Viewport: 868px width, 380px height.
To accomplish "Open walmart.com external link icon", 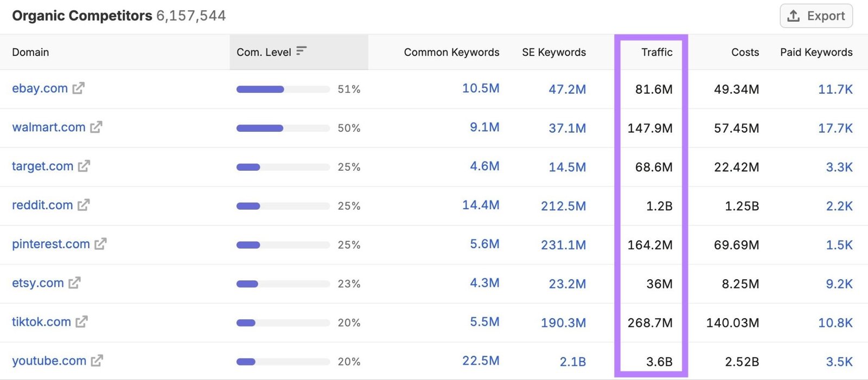I will [x=96, y=127].
